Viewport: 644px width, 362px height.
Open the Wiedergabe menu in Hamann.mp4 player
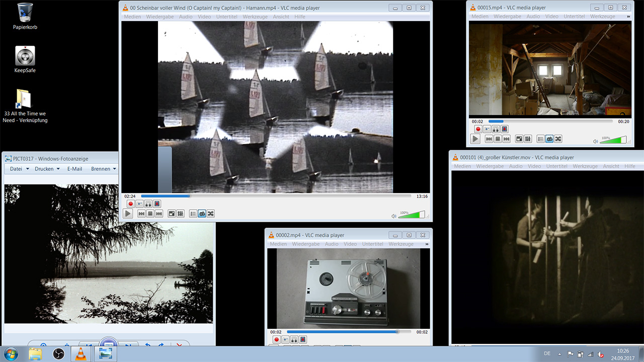pos(160,17)
